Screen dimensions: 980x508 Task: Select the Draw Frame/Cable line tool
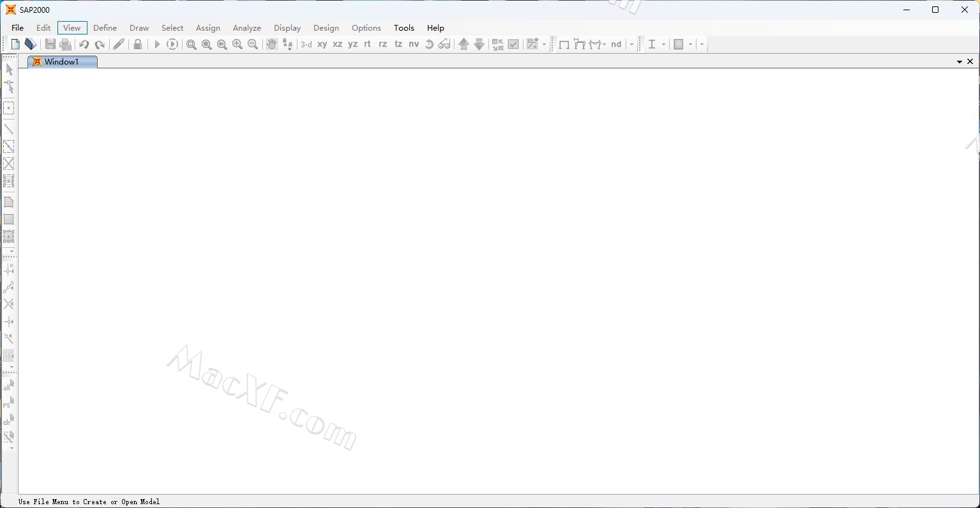9,129
